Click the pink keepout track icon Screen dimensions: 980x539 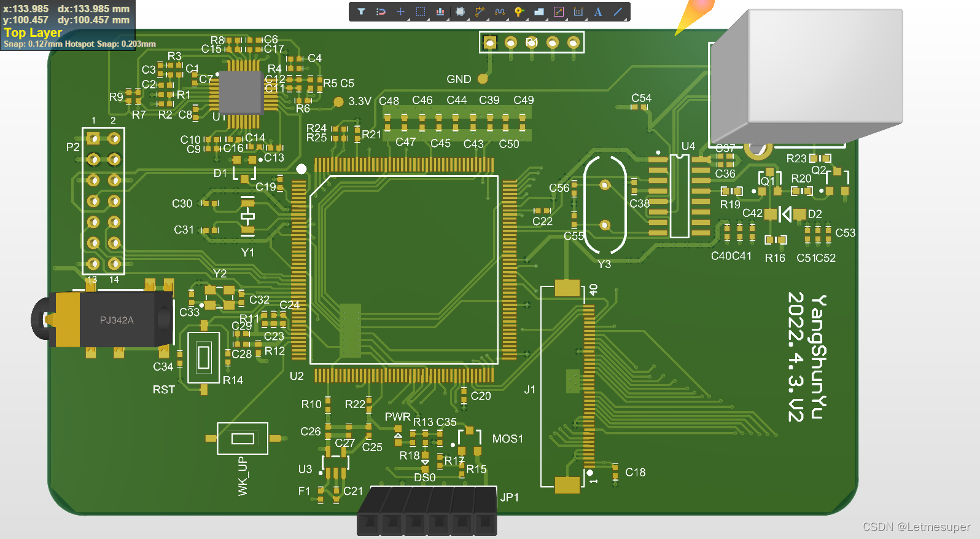tap(558, 12)
